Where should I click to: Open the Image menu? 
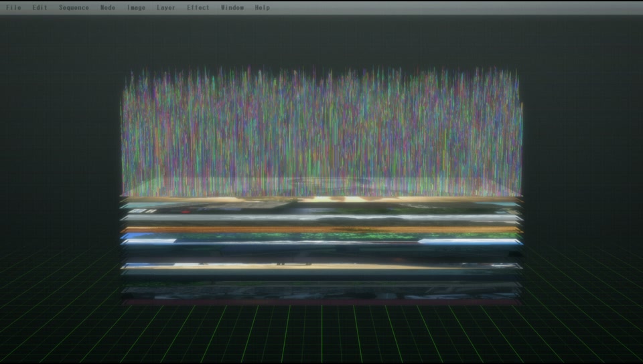[x=136, y=7]
